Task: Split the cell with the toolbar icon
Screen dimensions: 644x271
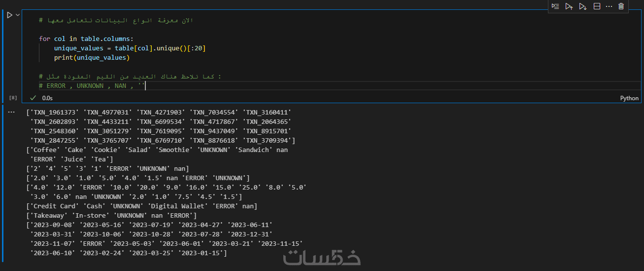Action: [597, 6]
